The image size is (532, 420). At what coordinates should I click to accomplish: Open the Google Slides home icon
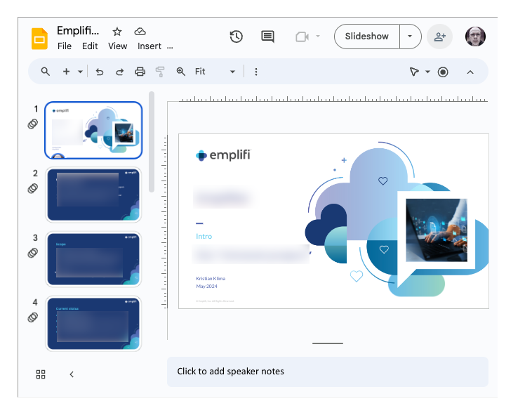click(40, 39)
